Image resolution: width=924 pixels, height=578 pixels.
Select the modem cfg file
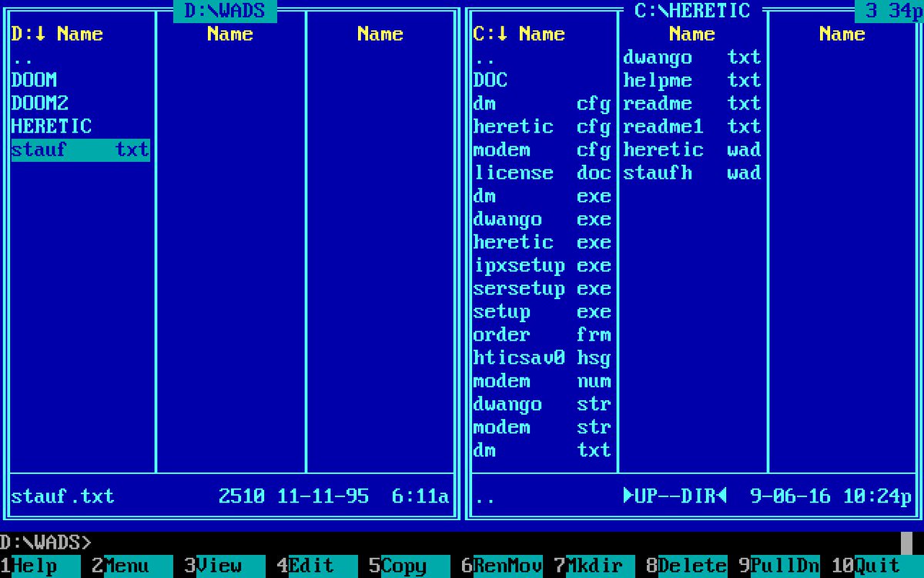pos(542,150)
